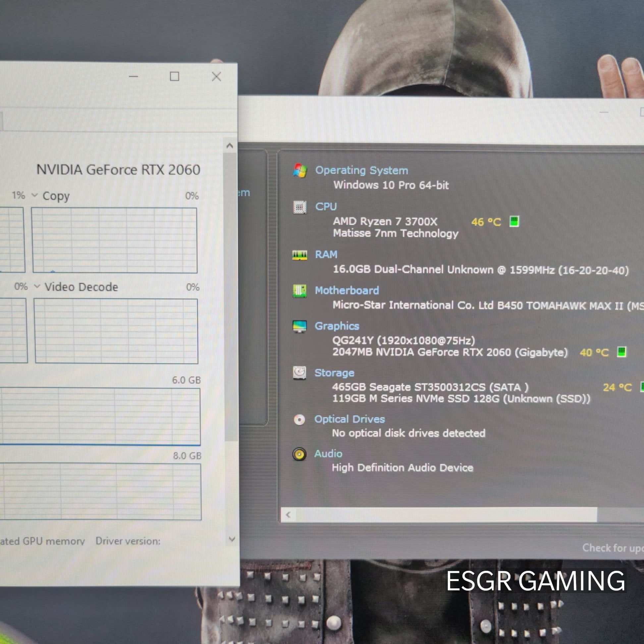Screen dimensions: 644x644
Task: Select the 465GB Seagate ST3500312CS line
Action: pos(430,387)
